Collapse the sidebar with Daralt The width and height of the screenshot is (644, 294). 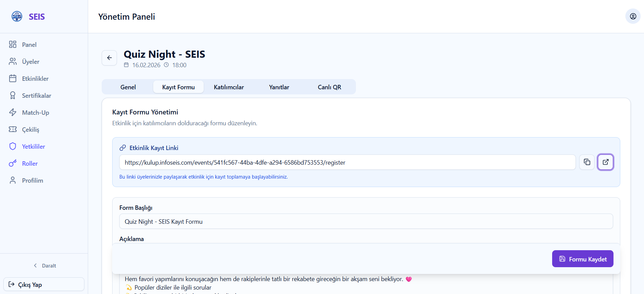pyautogui.click(x=45, y=266)
